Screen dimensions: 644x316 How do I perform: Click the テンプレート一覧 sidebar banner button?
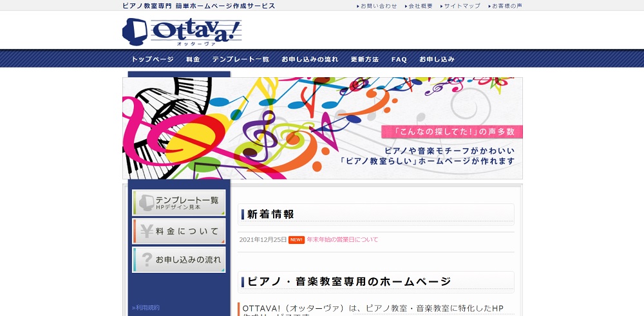[178, 203]
